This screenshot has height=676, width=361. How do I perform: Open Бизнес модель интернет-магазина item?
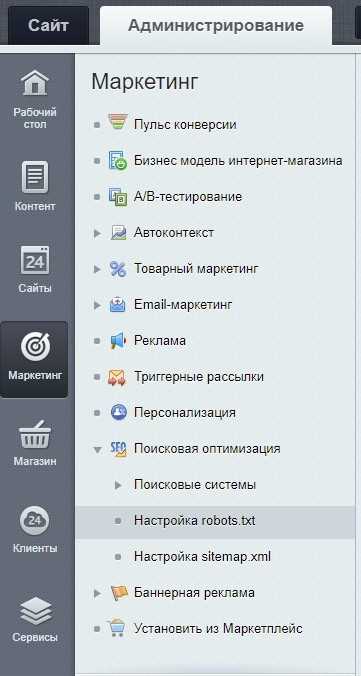238,161
